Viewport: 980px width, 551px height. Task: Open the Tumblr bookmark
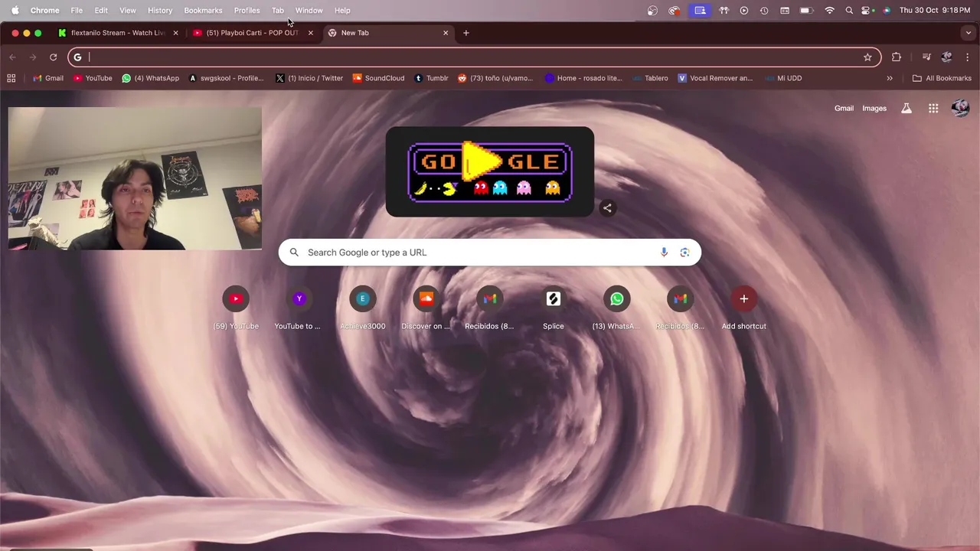coord(431,78)
